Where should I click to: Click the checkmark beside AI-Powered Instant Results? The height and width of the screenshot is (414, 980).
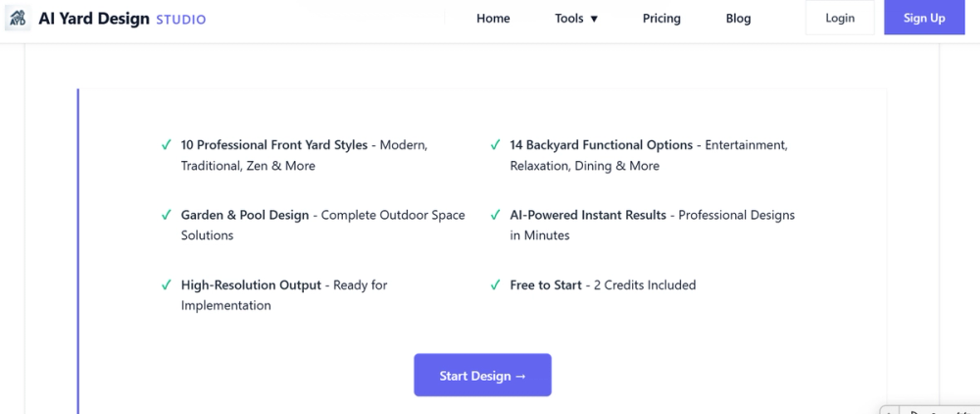(x=496, y=215)
